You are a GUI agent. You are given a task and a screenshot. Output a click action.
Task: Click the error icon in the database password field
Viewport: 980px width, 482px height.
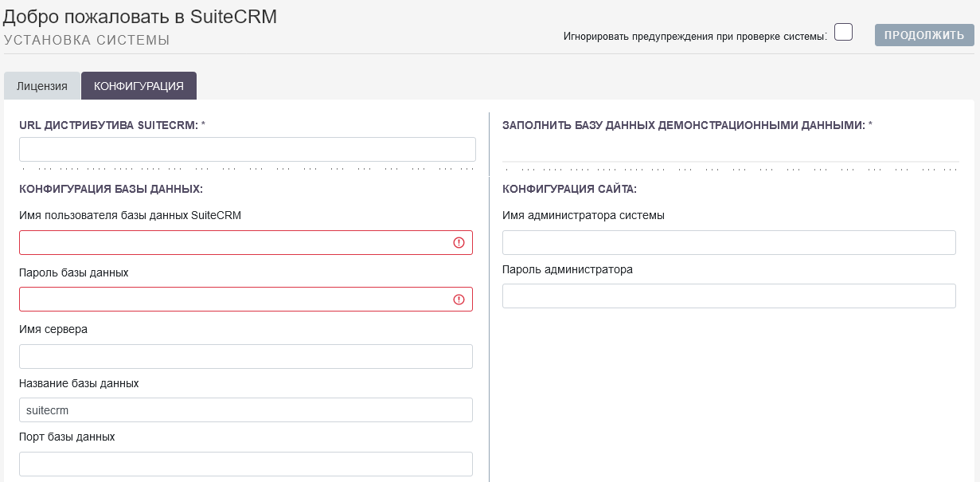[459, 299]
